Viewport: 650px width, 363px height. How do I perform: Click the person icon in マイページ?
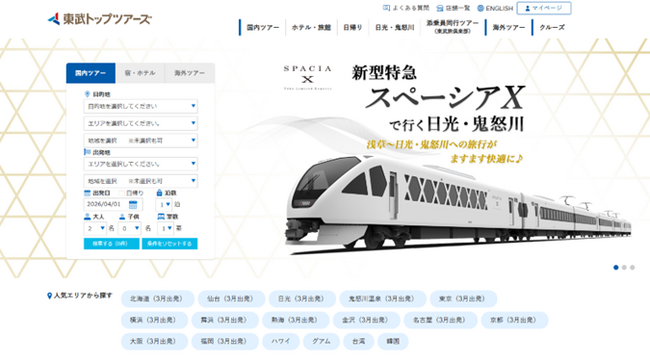(x=528, y=8)
